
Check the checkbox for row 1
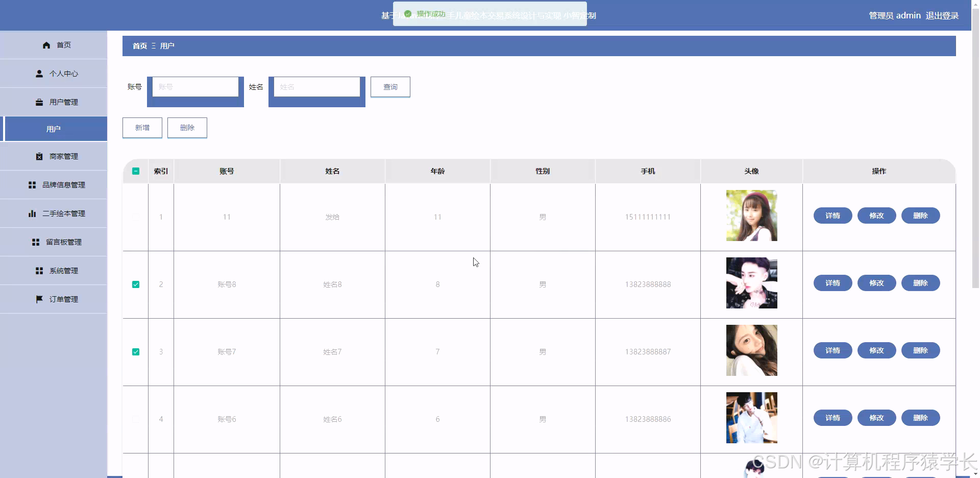[136, 217]
